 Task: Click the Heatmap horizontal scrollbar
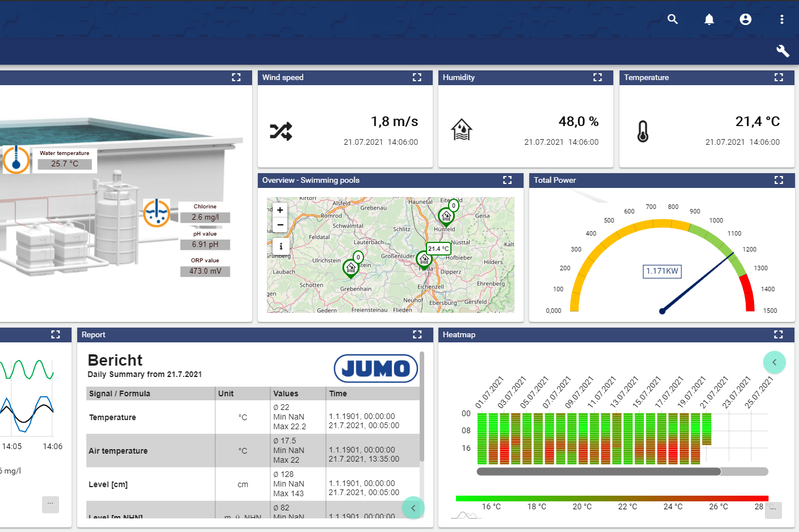599,472
